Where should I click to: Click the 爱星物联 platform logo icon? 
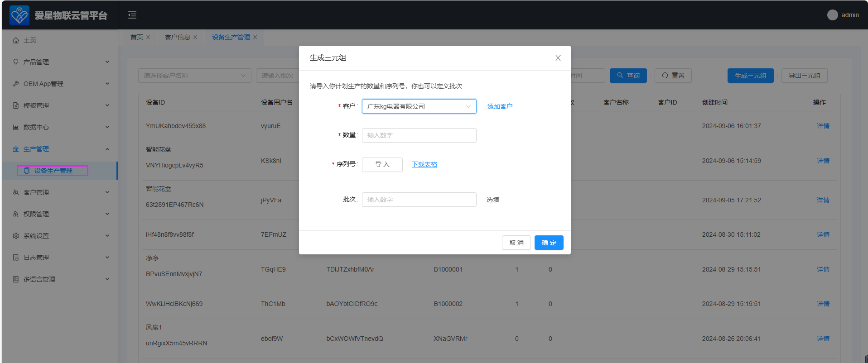click(19, 15)
